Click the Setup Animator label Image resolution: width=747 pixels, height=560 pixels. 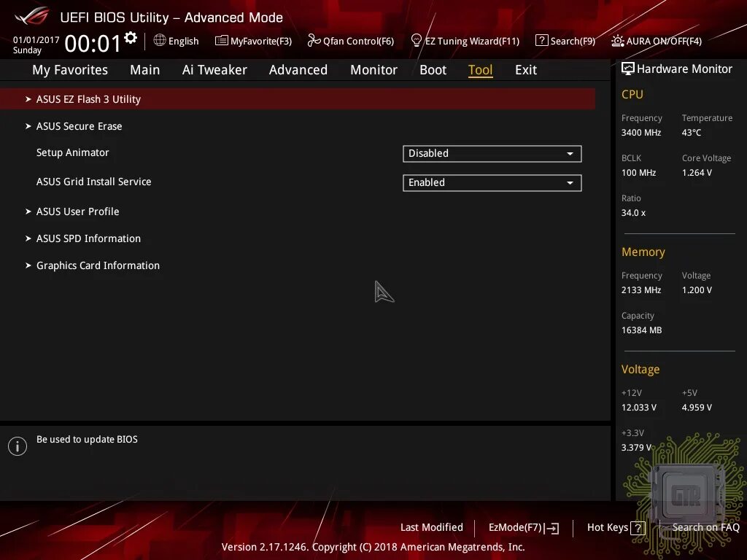pyautogui.click(x=73, y=152)
